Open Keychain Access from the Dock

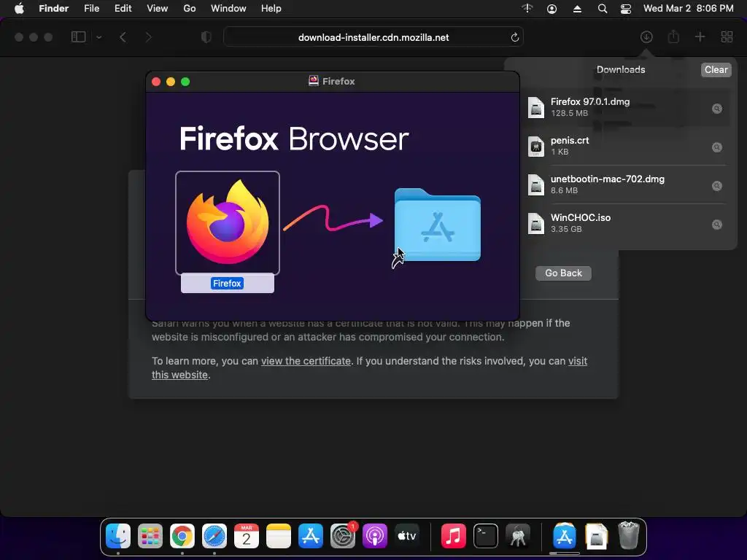tap(518, 536)
